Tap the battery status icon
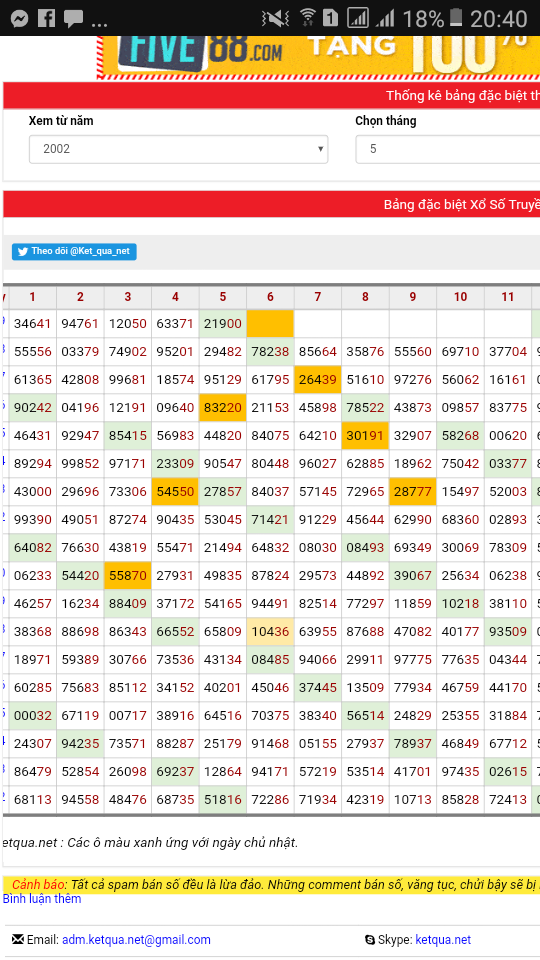Viewport: 540px width, 960px height. click(x=456, y=18)
